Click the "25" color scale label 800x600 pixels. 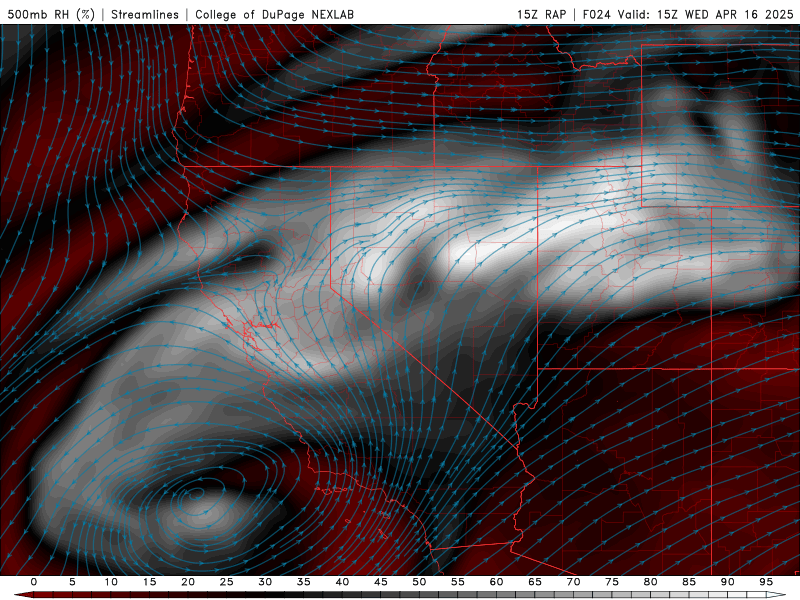(227, 582)
